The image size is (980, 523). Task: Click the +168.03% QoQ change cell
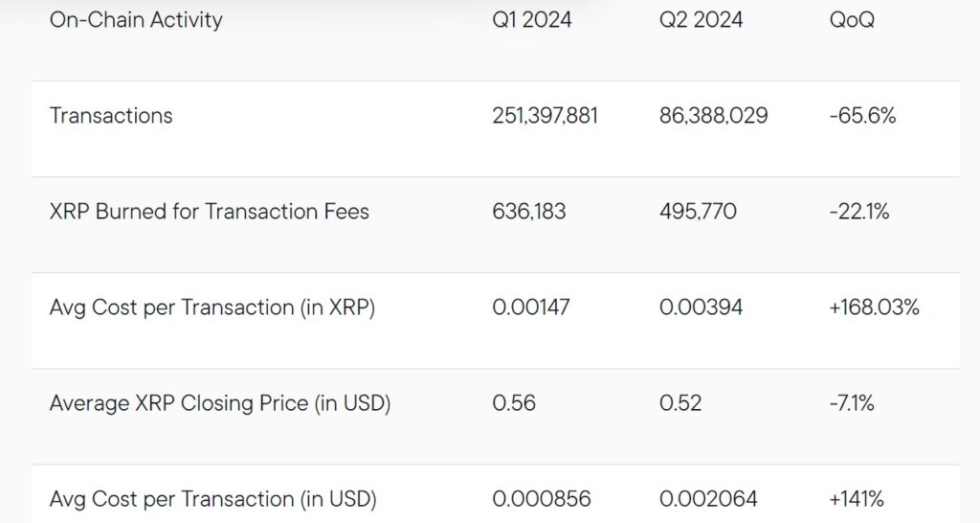[x=875, y=307]
